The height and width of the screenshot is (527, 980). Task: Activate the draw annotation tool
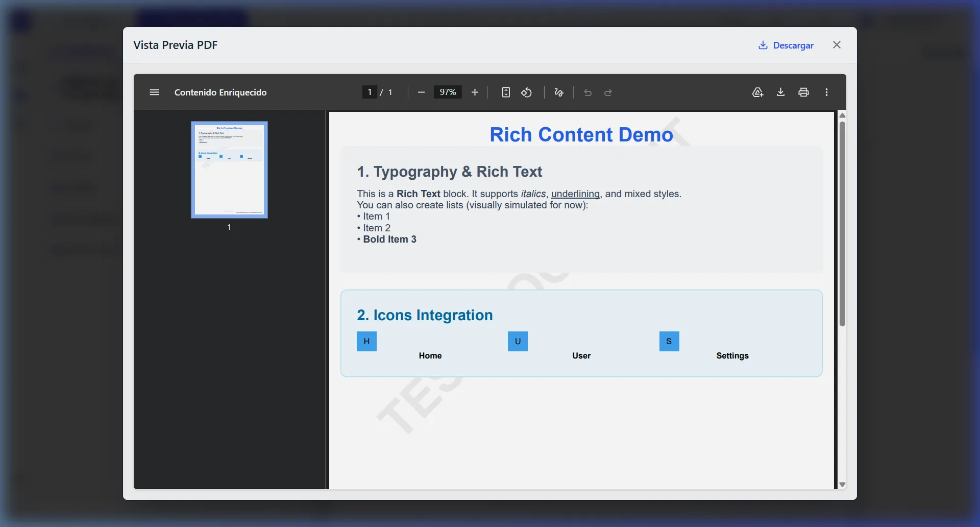(559, 92)
